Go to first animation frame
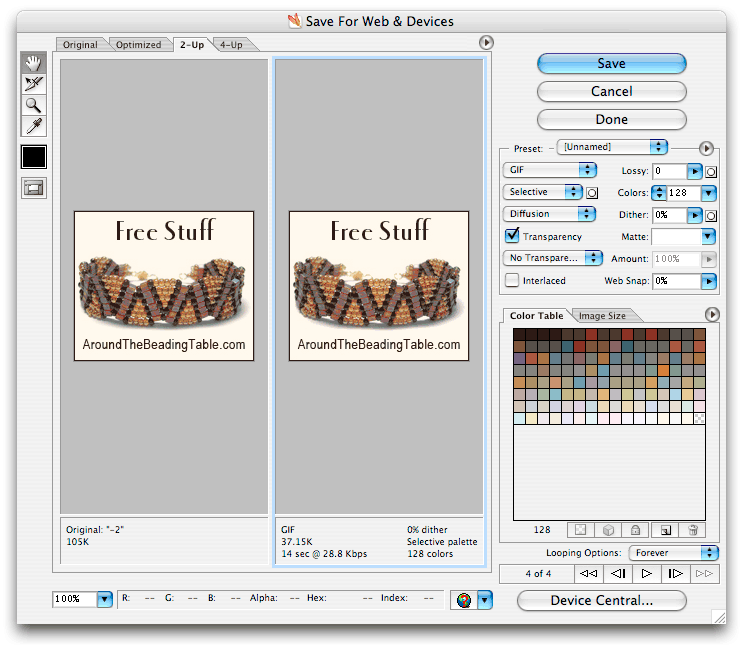This screenshot has width=743, height=645. (x=588, y=573)
